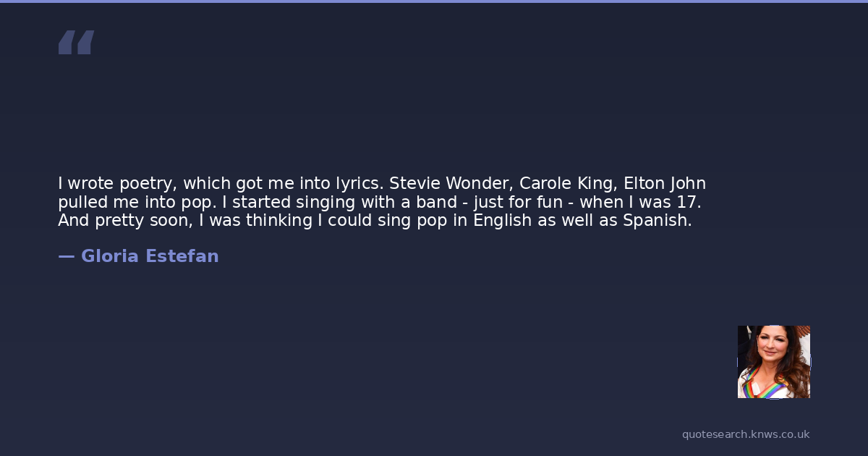Viewport: 868px width, 456px height.
Task: Click the name Carole King in quote
Action: click(567, 183)
